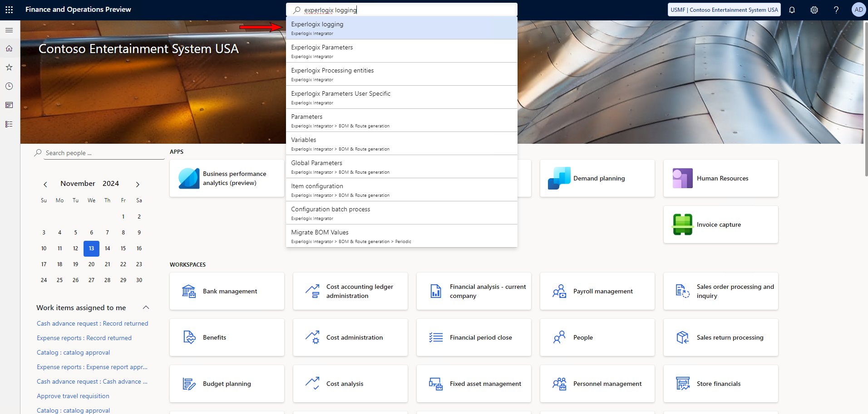Open USMF Contoso Entertainment System company picker
This screenshot has width=868, height=414.
pos(724,10)
